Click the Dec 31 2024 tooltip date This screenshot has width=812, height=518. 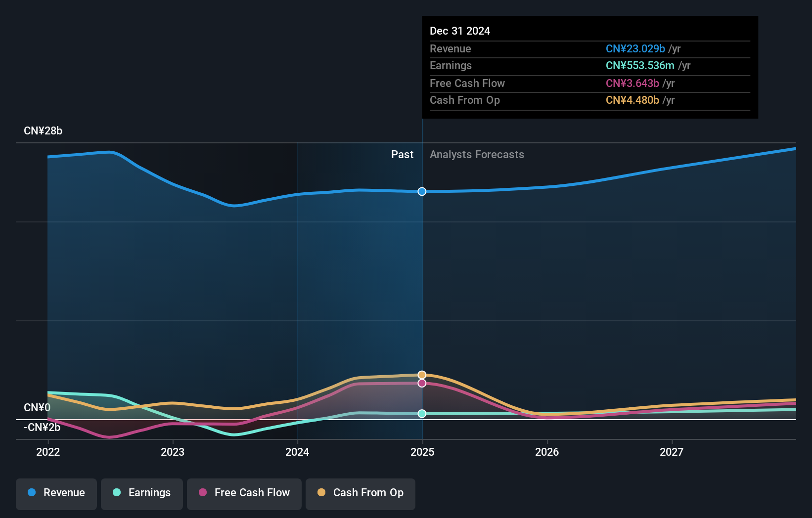[460, 31]
